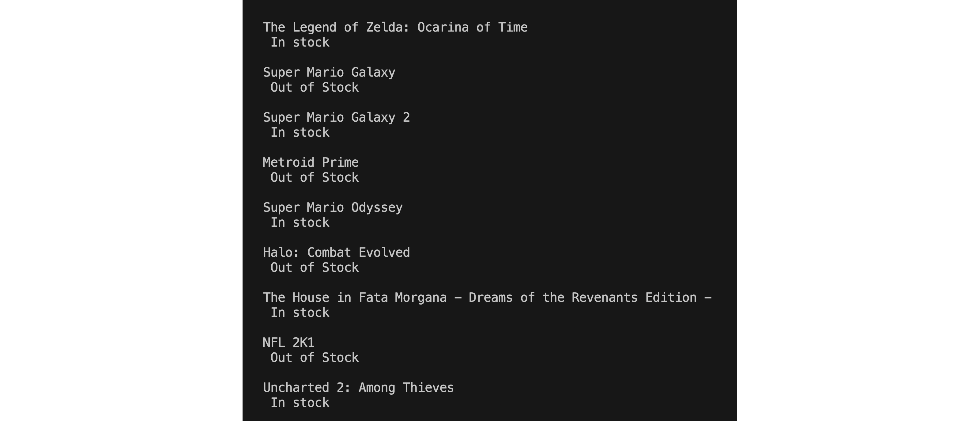Select Halo: Combat Evolved text
The image size is (980, 421).
tap(336, 252)
